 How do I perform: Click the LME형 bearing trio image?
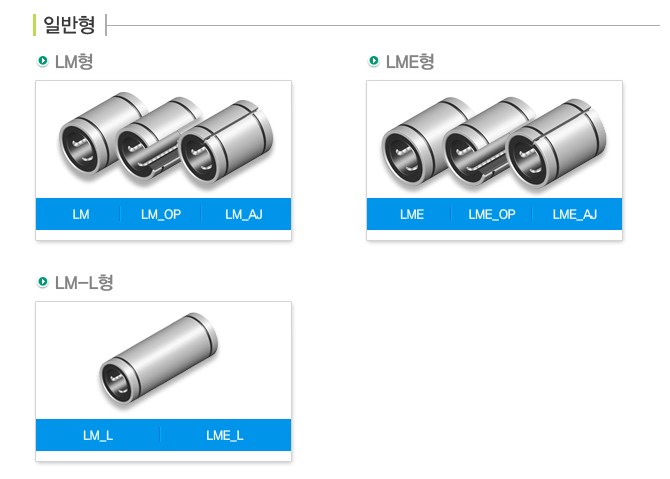[494, 143]
